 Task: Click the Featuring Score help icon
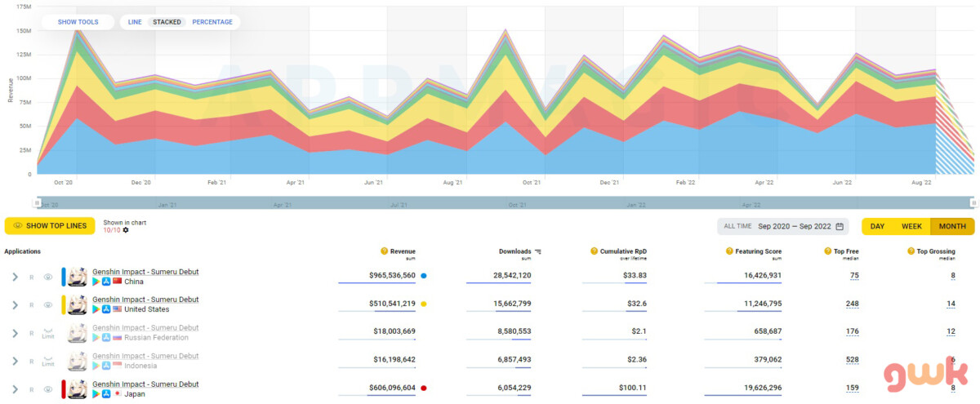pyautogui.click(x=729, y=251)
